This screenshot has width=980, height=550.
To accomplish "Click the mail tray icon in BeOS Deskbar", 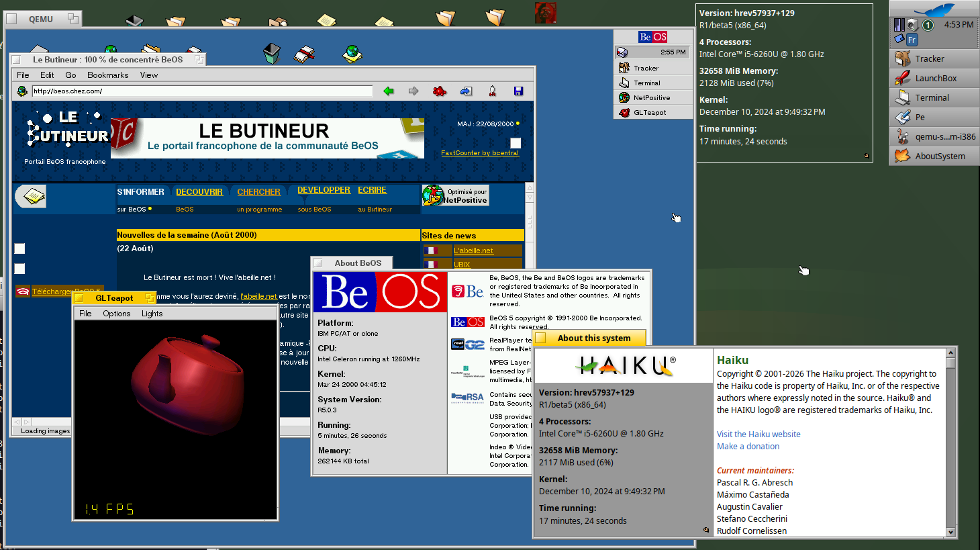I will 622,52.
